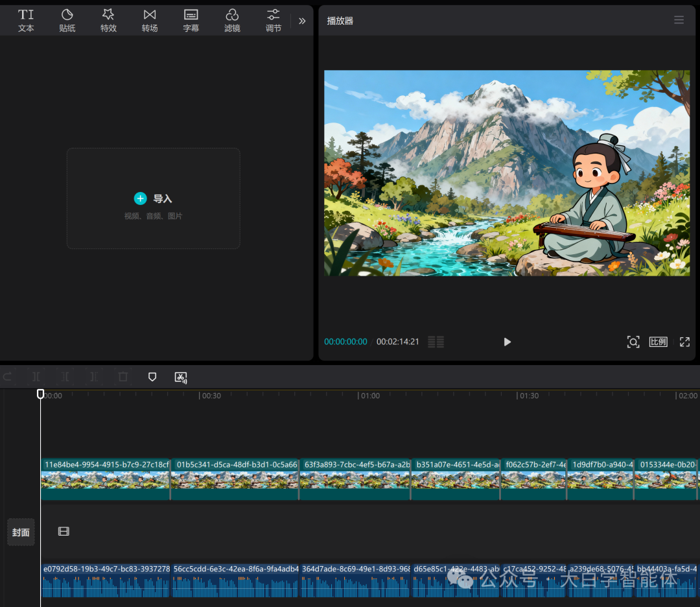The height and width of the screenshot is (607, 700).
Task: Click the scissors audio smart-cut icon
Action: pos(181,377)
